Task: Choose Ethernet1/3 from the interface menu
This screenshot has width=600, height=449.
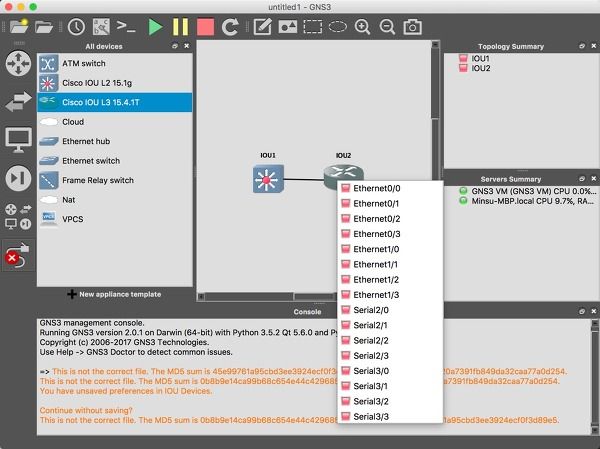Action: pos(390,295)
